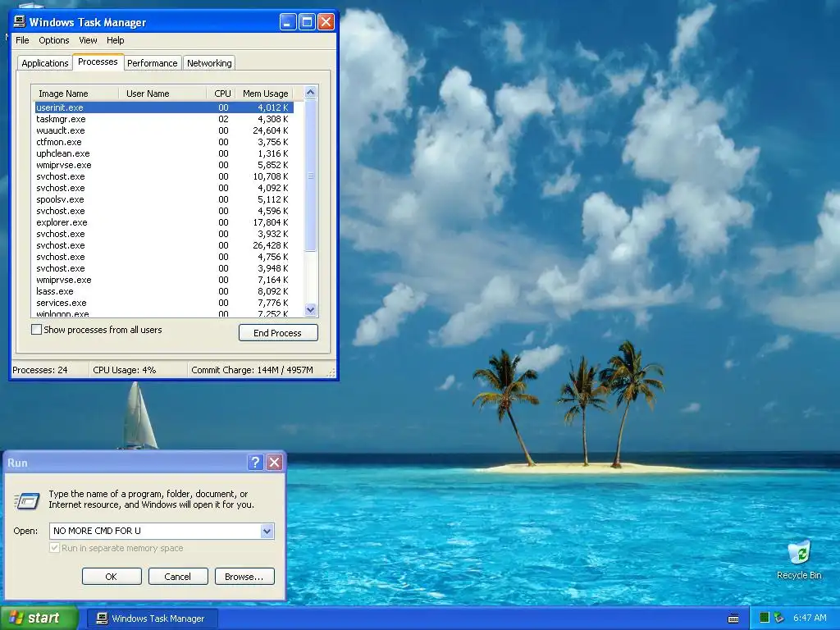
Task: Open the File menu
Action: coord(22,40)
